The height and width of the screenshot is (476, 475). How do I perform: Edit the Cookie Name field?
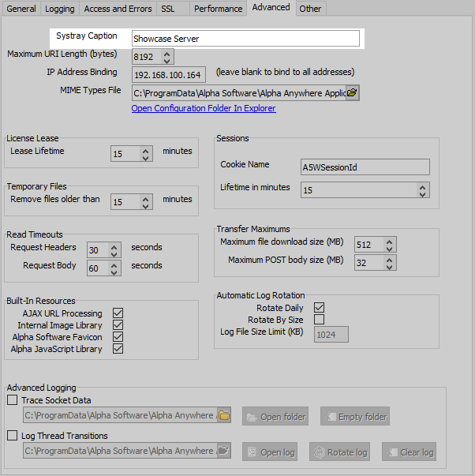tap(365, 167)
